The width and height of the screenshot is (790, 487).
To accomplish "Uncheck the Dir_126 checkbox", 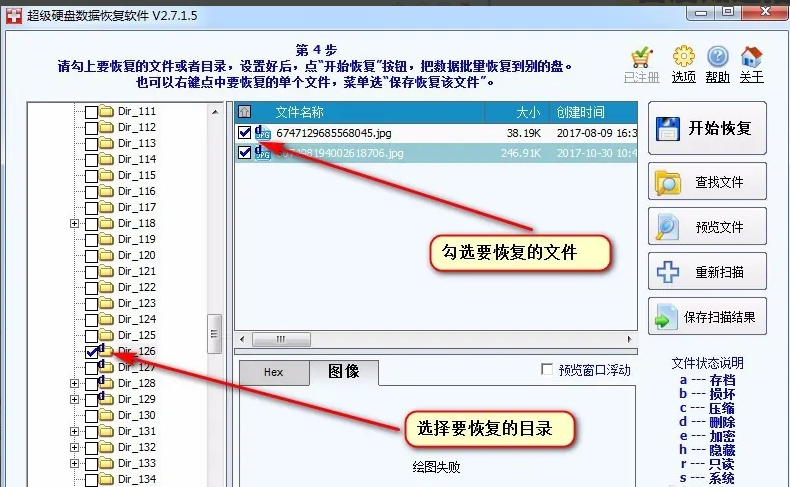I will click(x=91, y=352).
